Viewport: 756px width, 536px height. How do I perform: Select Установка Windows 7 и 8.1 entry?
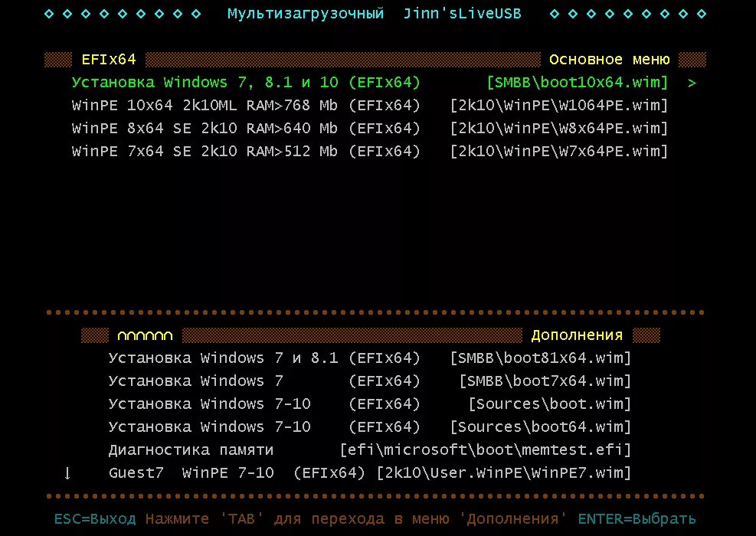click(370, 358)
